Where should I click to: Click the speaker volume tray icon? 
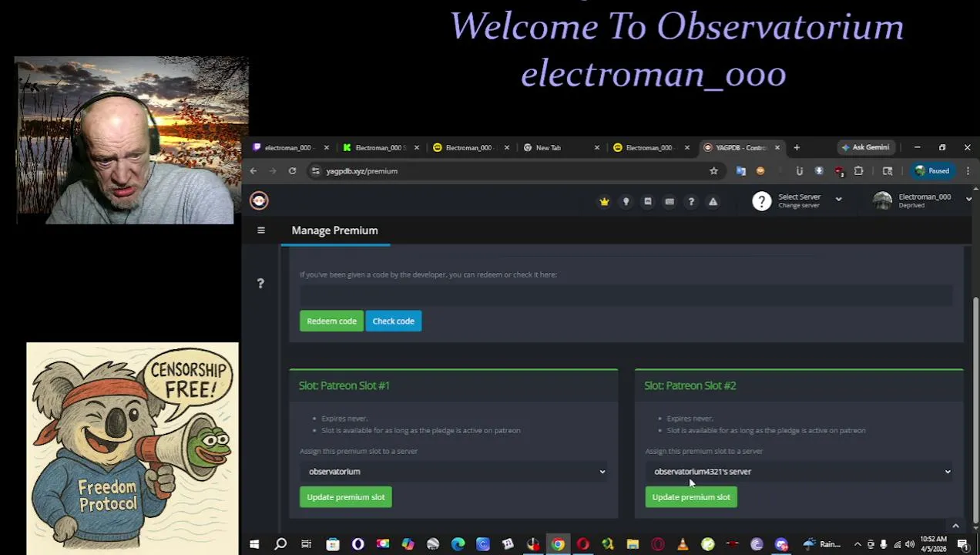(x=910, y=544)
